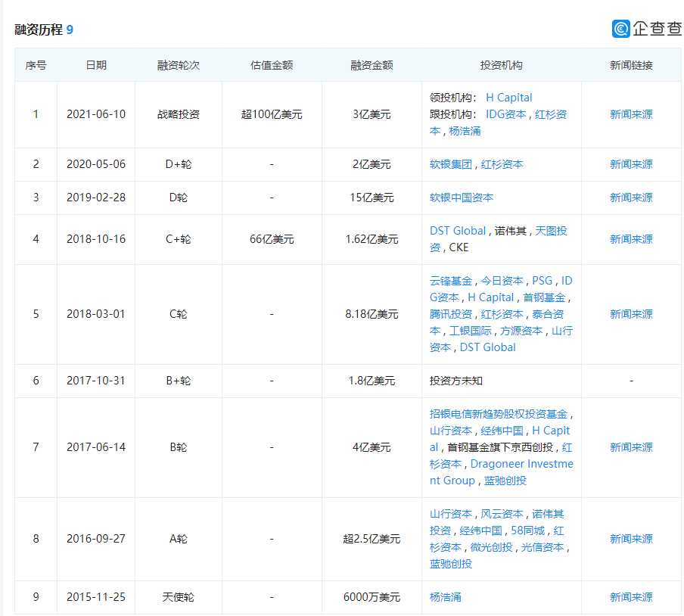684x616 pixels.
Task: Click the 企查查 logo icon
Action: (620, 29)
